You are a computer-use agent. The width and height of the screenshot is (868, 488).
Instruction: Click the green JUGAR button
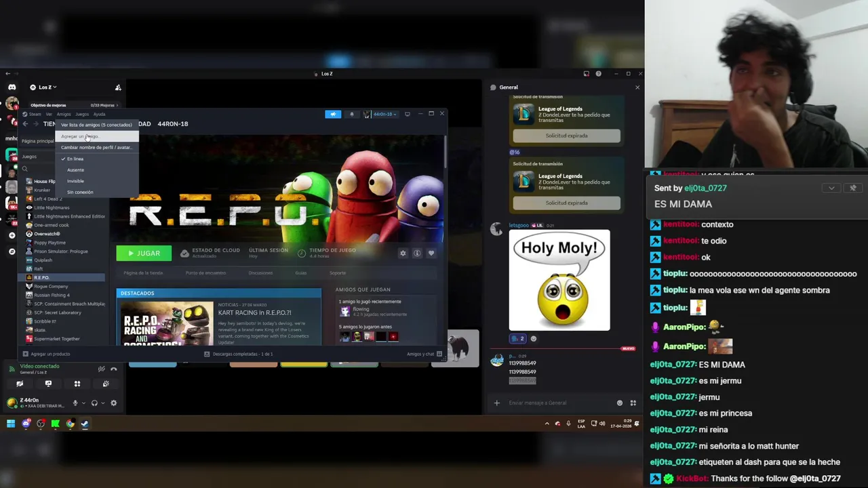point(144,253)
